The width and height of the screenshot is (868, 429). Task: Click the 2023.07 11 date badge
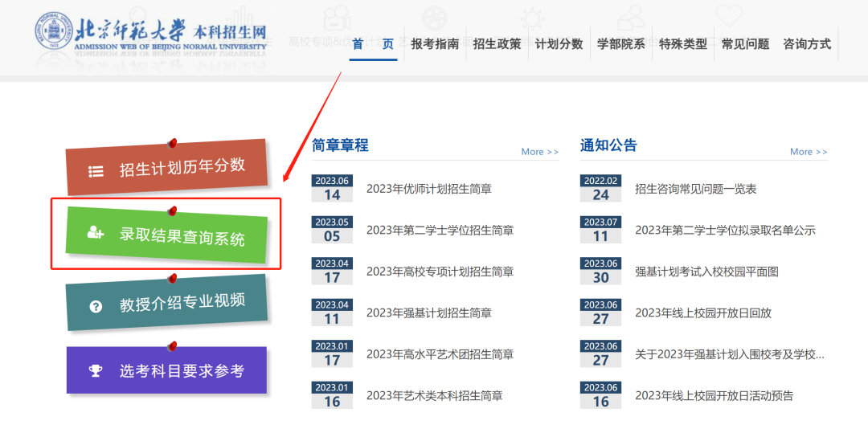pyautogui.click(x=600, y=230)
